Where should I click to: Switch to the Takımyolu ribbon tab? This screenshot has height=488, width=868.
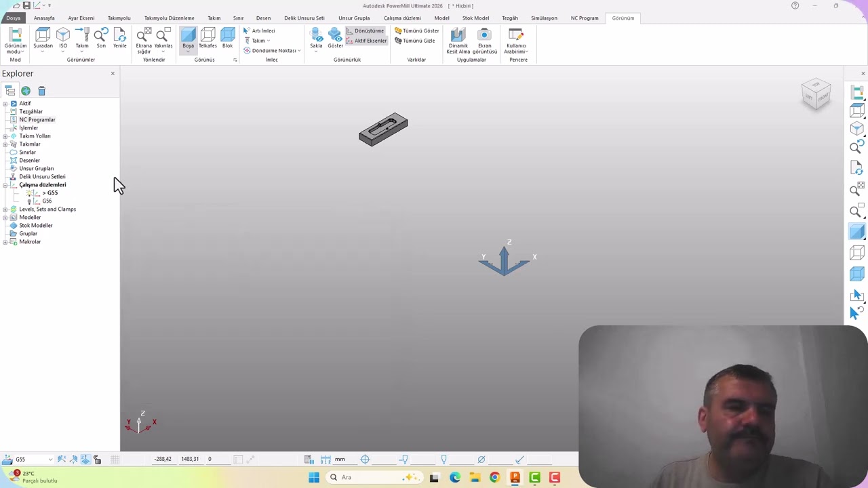click(119, 18)
